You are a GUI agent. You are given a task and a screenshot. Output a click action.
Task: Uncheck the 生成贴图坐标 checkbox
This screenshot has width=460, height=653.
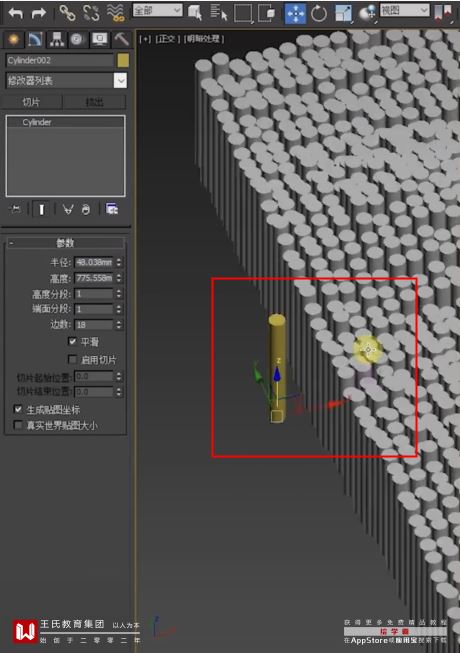(x=18, y=409)
